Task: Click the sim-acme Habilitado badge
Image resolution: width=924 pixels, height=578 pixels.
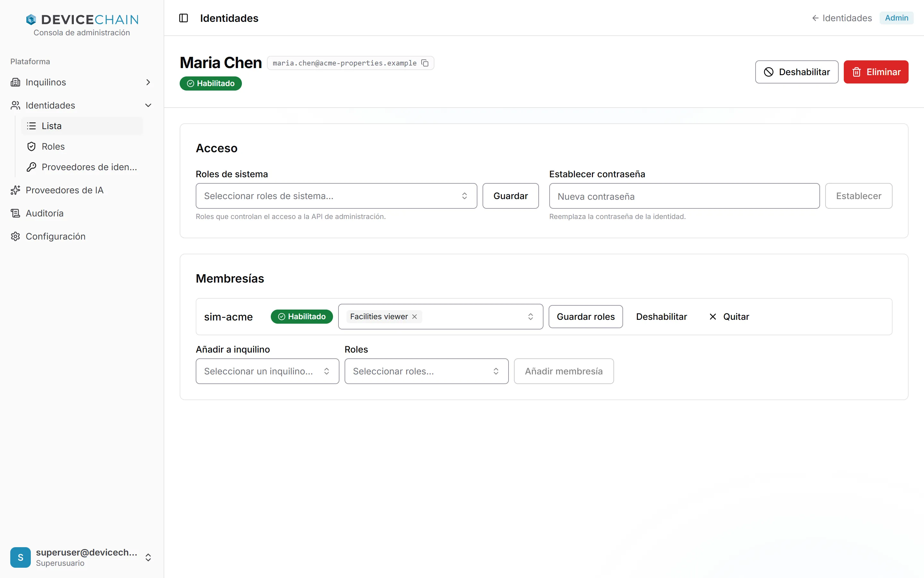Action: pyautogui.click(x=302, y=317)
